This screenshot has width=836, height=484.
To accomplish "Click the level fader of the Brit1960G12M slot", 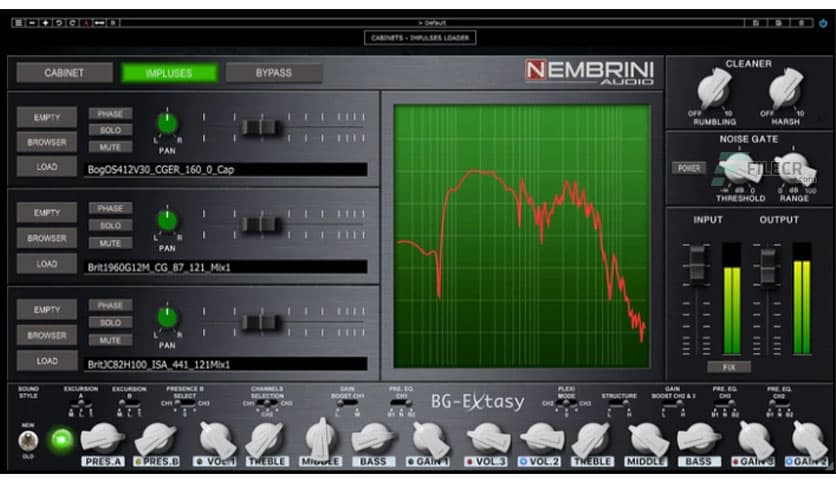I will [261, 224].
